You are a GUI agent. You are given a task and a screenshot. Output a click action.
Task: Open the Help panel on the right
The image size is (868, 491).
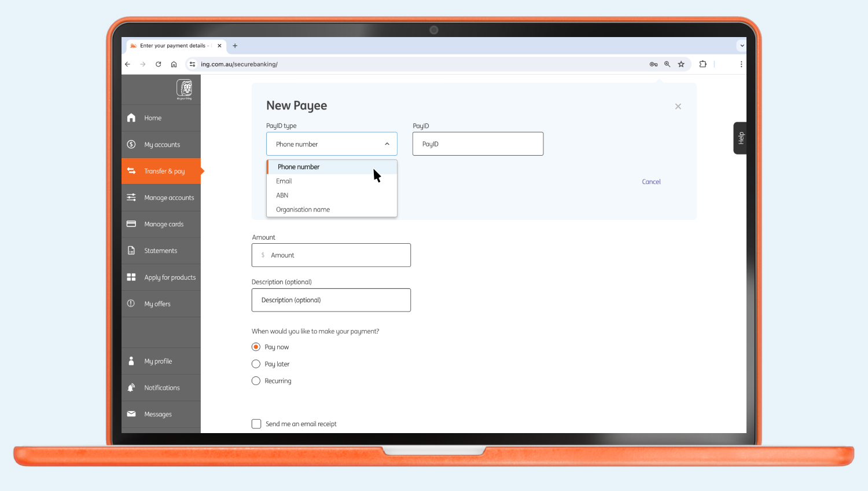(x=740, y=138)
